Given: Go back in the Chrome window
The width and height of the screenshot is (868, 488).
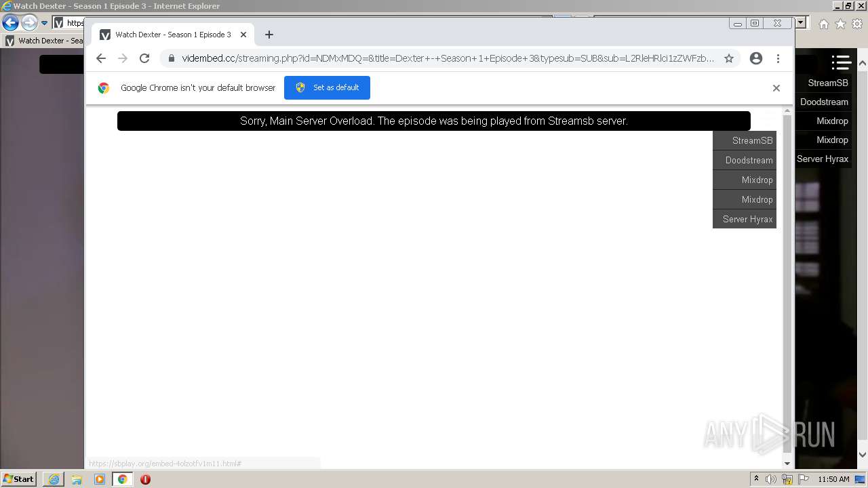Looking at the screenshot, I should coord(101,58).
